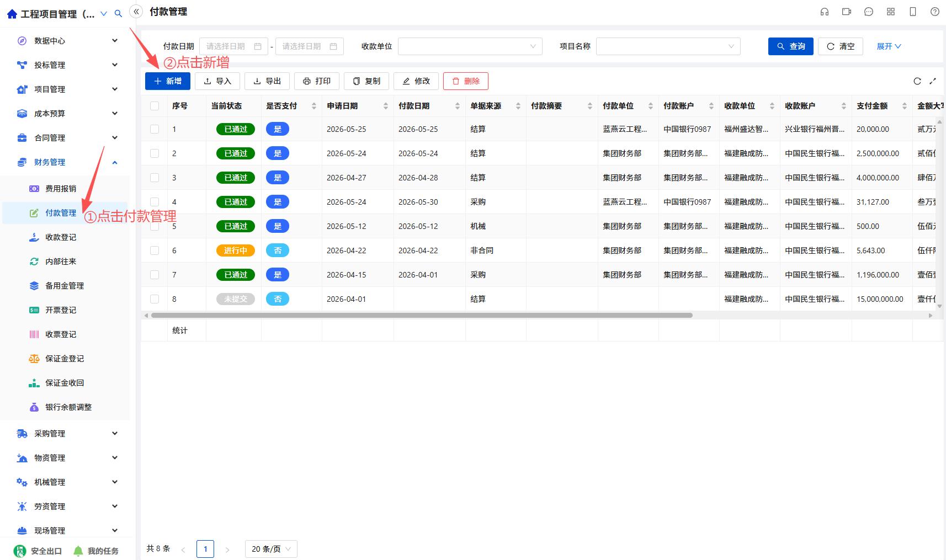946x560 pixels.
Task: Open the 项目名称 dropdown
Action: click(668, 46)
